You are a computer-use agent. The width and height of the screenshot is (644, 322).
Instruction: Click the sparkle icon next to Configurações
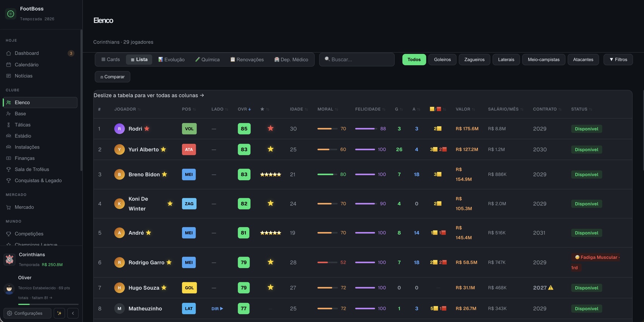tap(59, 313)
